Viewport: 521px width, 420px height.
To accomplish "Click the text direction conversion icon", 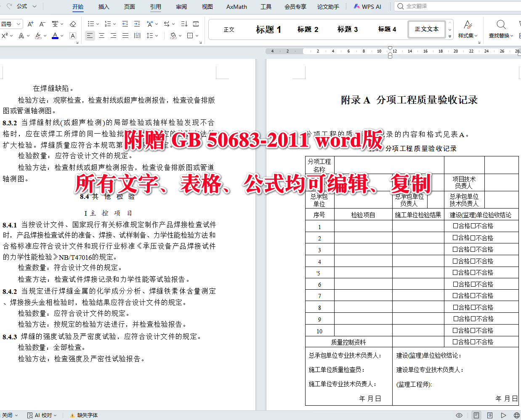I will (x=167, y=24).
